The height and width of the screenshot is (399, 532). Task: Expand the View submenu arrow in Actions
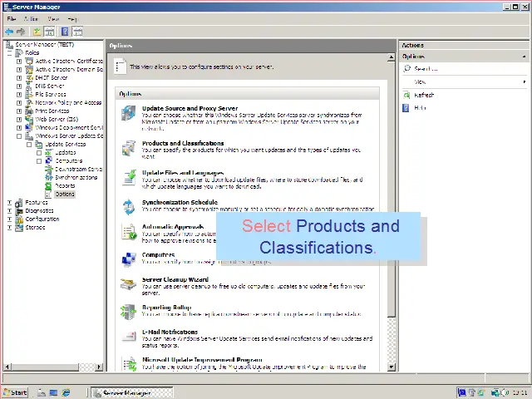[x=525, y=81]
